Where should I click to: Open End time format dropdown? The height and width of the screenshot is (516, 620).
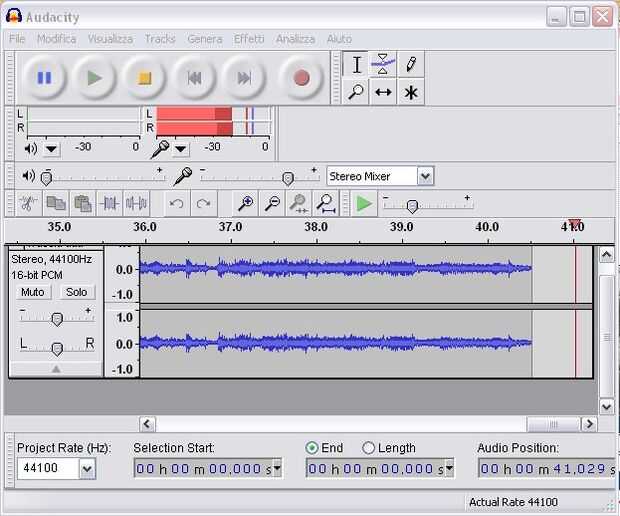point(449,468)
